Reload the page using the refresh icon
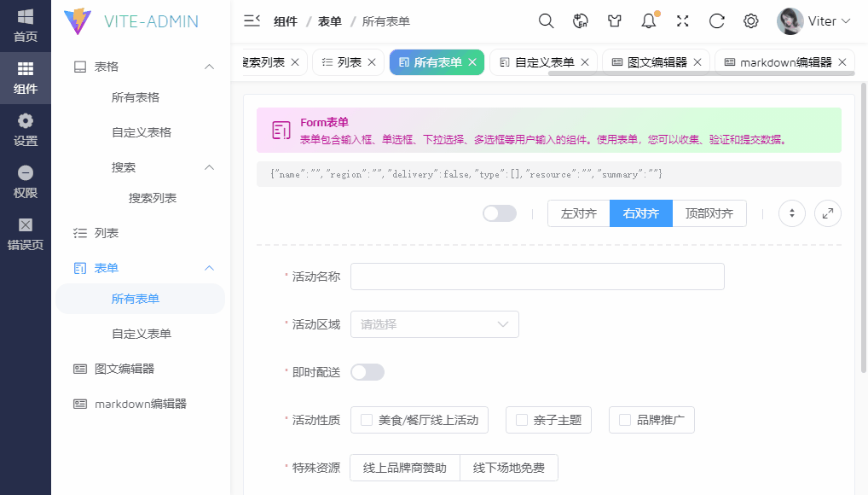The image size is (868, 495). pyautogui.click(x=716, y=21)
